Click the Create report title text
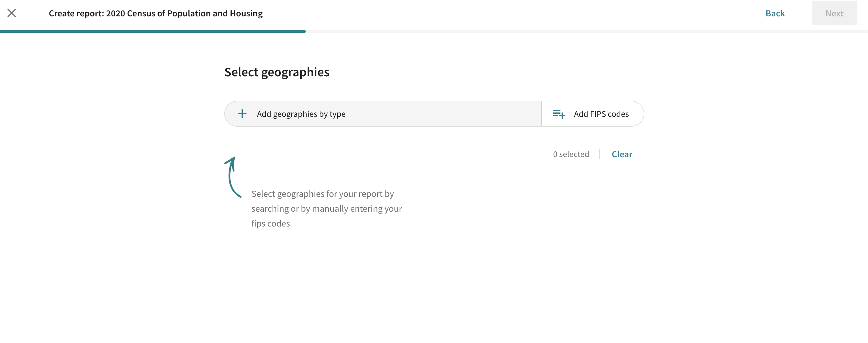 coord(77,14)
